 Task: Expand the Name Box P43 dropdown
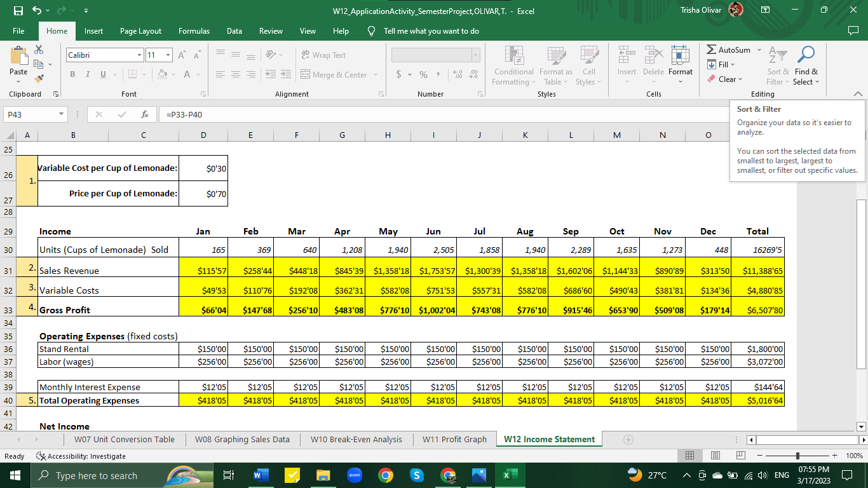[x=60, y=115]
